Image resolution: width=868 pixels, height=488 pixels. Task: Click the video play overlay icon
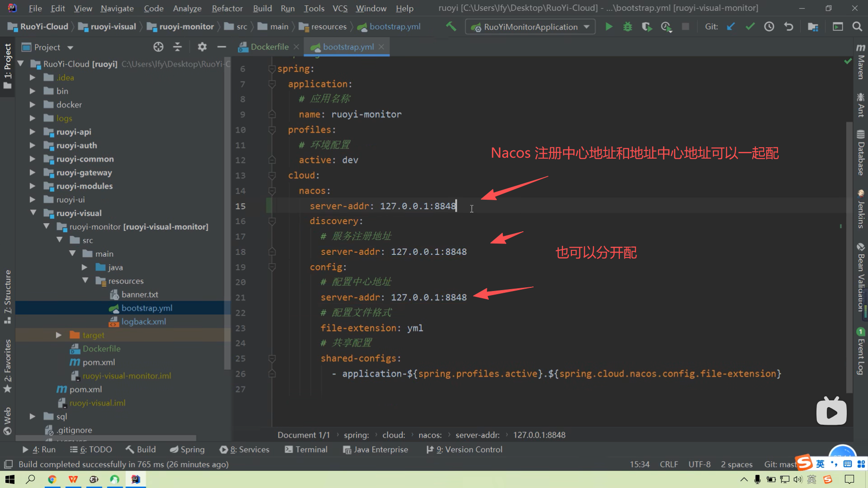tap(831, 412)
